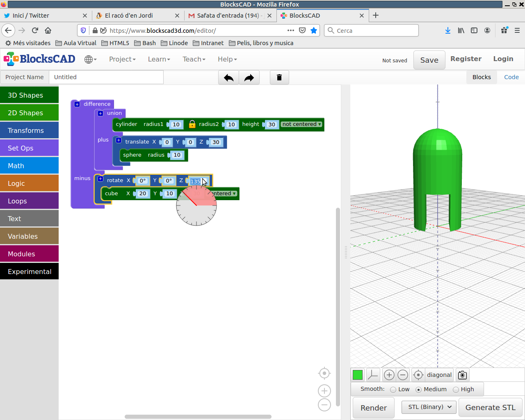Click the BlocksCAD logo
525x420 pixels.
pyautogui.click(x=39, y=59)
